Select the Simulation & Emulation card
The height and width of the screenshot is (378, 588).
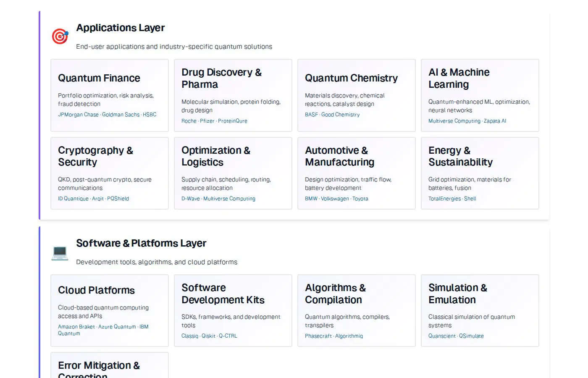pyautogui.click(x=480, y=311)
